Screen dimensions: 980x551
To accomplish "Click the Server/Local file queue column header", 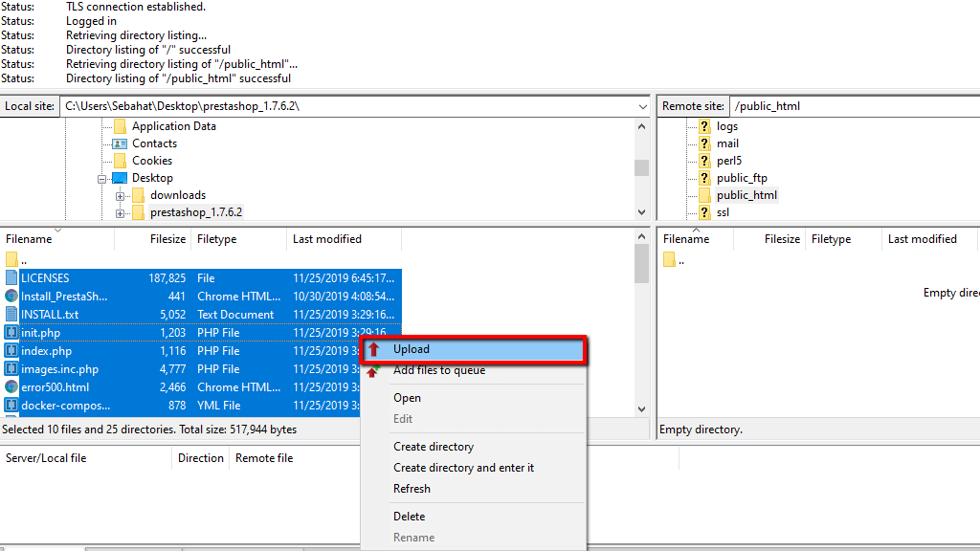I will (x=86, y=458).
